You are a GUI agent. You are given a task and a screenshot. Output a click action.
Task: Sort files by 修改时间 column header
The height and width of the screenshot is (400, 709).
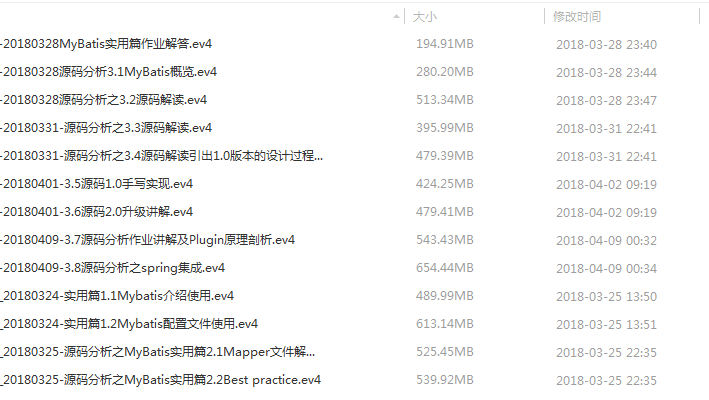click(x=577, y=17)
